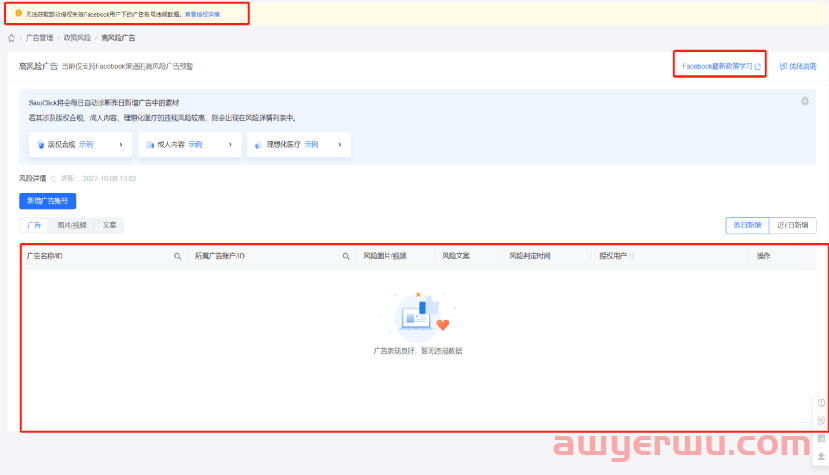Select the 昨日新增 toggle option
Screen dimensions: 829x475
747,225
